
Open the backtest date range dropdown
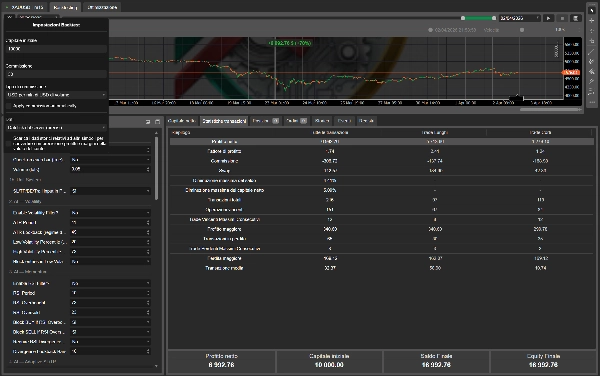520,18
